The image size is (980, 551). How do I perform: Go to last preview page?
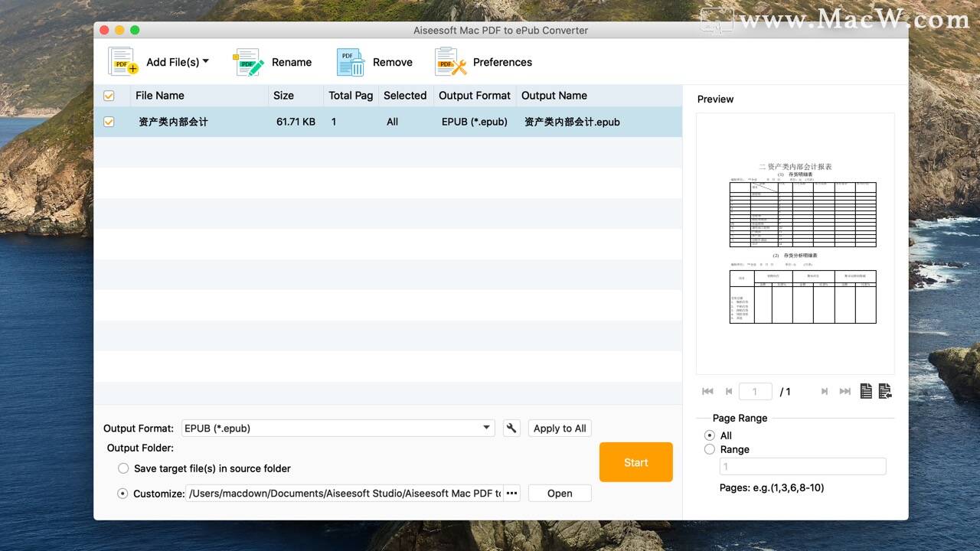(x=845, y=392)
